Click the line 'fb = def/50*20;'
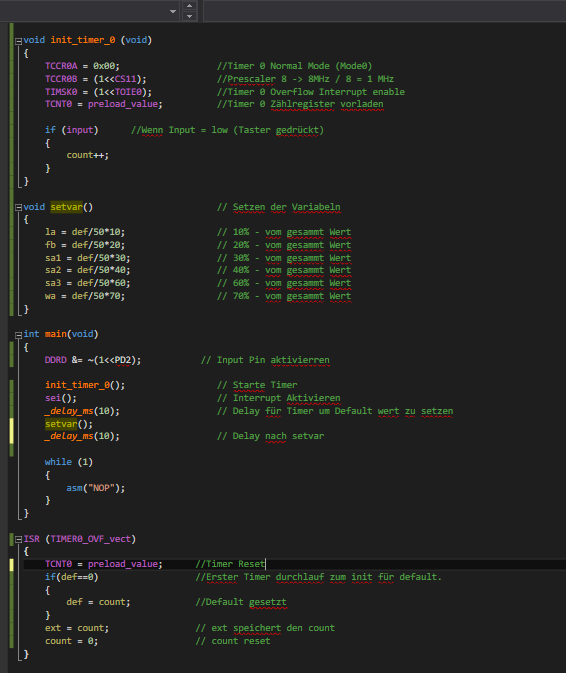The image size is (566, 673). click(85, 245)
